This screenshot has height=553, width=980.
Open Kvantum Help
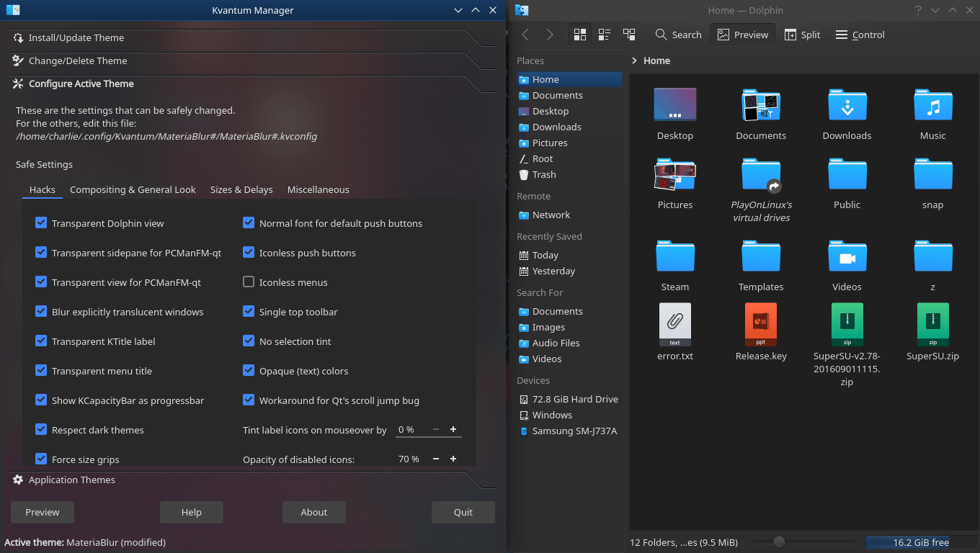pyautogui.click(x=192, y=512)
